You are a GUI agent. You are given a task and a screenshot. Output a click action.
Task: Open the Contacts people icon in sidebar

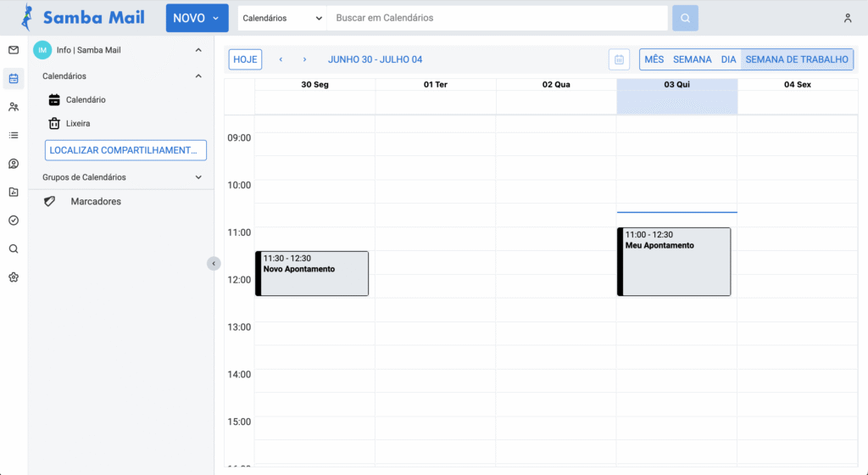click(x=14, y=107)
